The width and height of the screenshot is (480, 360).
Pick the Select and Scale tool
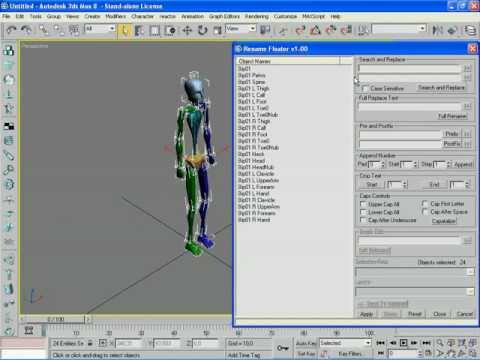[x=217, y=30]
